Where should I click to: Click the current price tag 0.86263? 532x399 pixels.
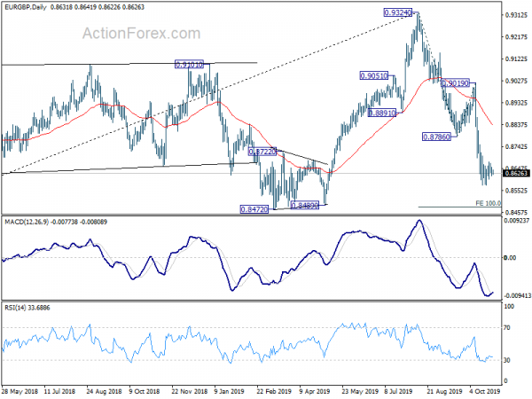516,174
